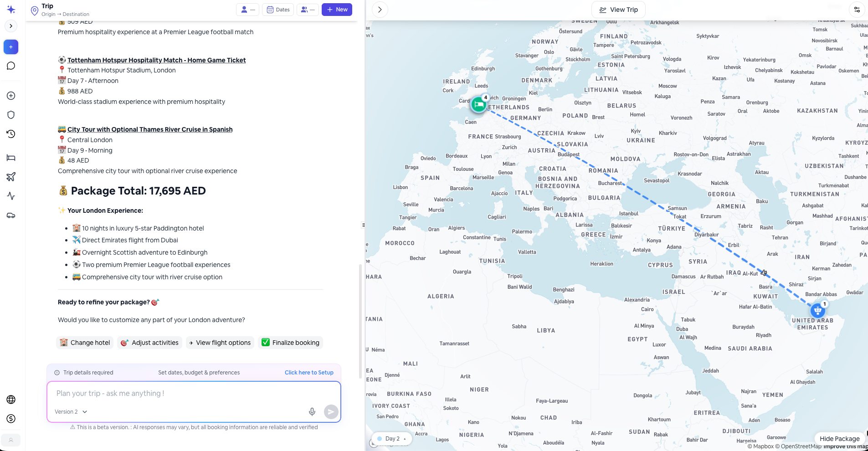
Task: Open the chat bubble icon in sidebar
Action: [11, 66]
